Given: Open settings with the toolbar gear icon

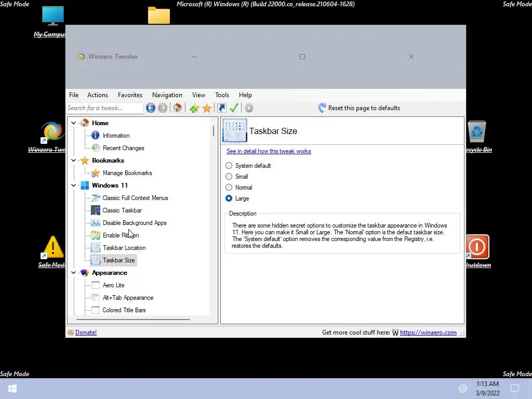Looking at the screenshot, I should 249,108.
